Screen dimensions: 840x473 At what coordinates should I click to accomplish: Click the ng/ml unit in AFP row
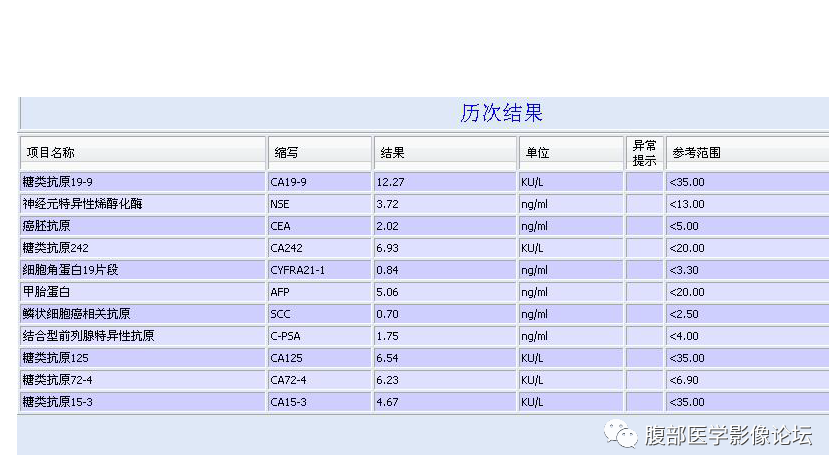[x=534, y=292]
